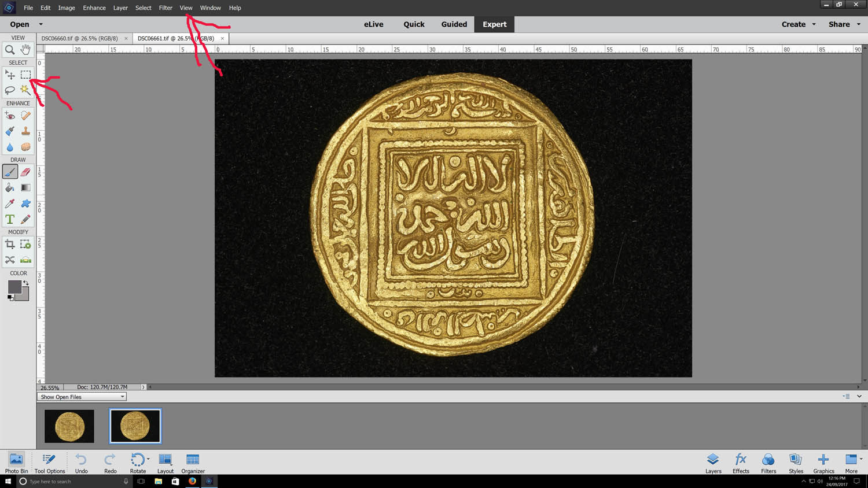Image resolution: width=868 pixels, height=488 pixels.
Task: Select the Gradient tool
Action: pyautogui.click(x=25, y=187)
